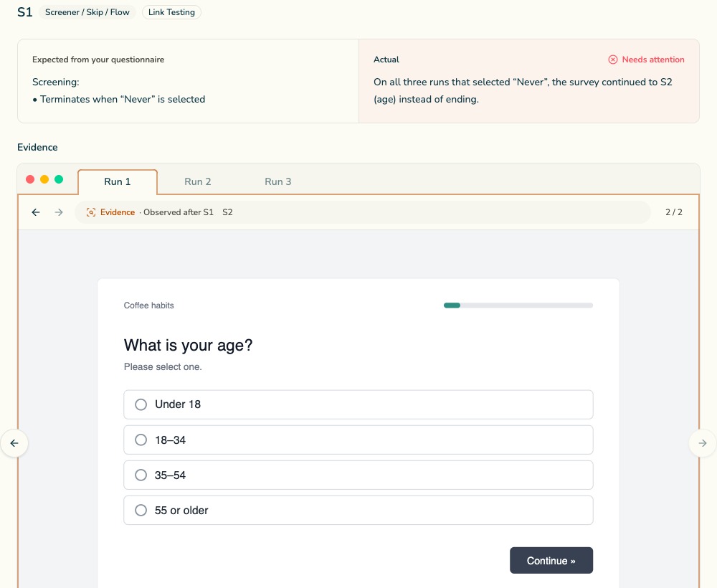
Task: Switch to the Run 1 tab
Action: [118, 181]
